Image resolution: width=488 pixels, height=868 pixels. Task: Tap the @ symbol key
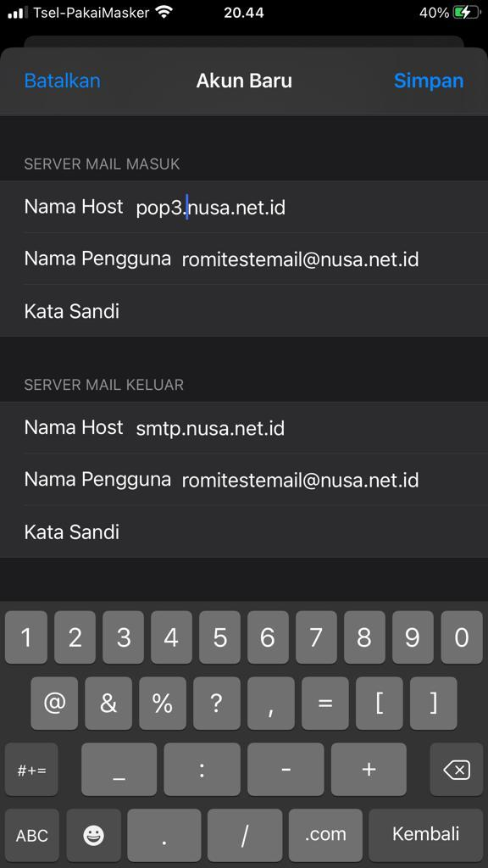54,703
